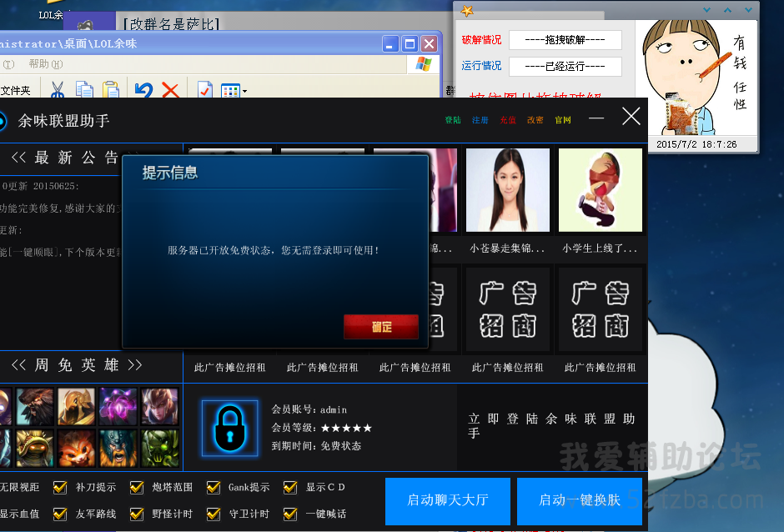Viewport: 784px width, 532px height.
Task: Click the blue undo arrow icon
Action: [143, 90]
